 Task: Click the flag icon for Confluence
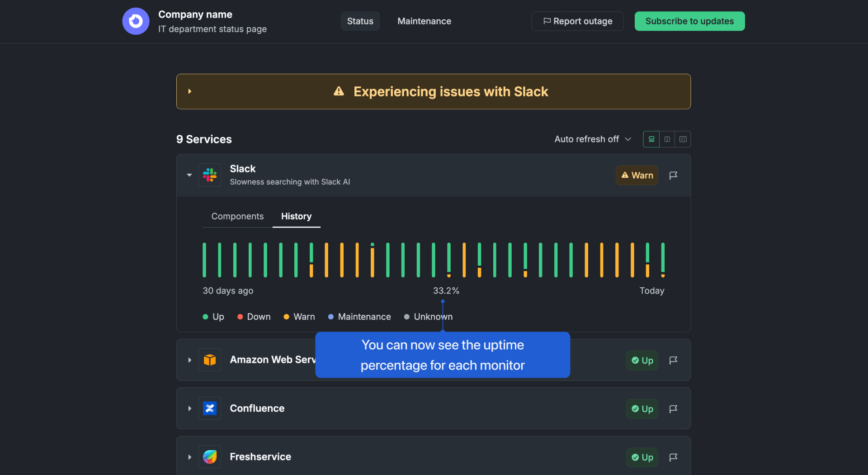673,408
